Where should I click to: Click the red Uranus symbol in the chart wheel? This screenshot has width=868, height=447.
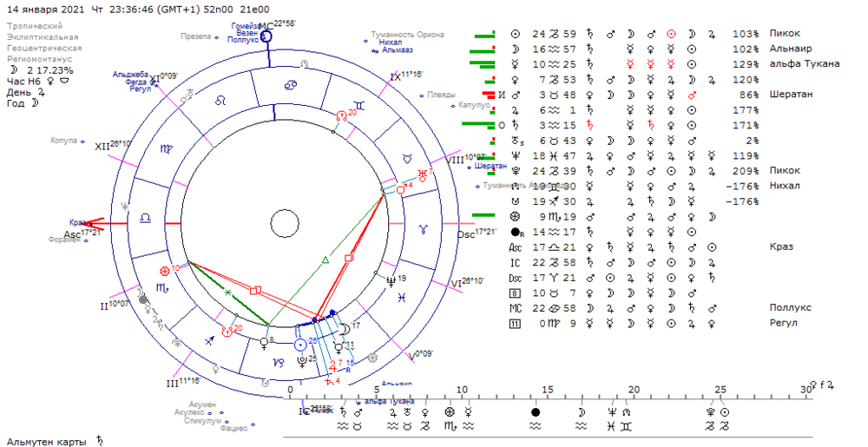[x=423, y=176]
